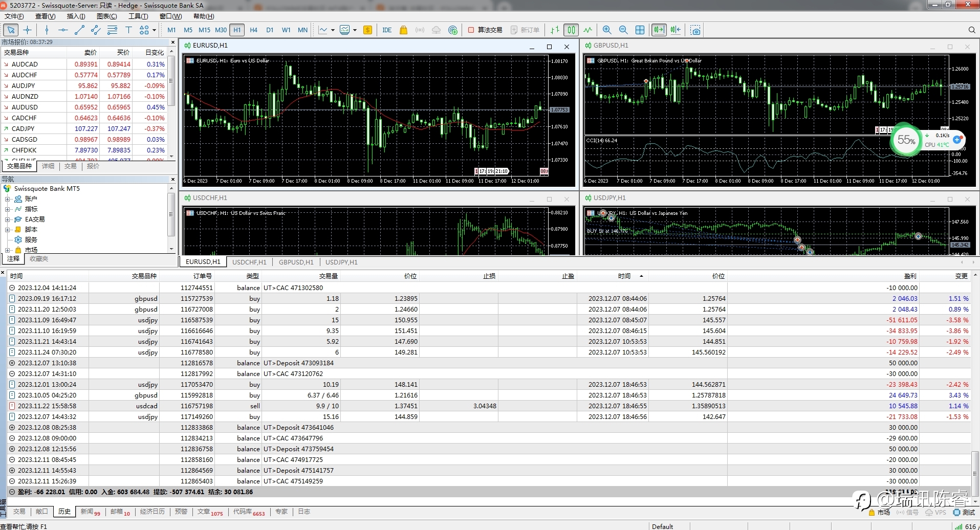
Task: Open the 新闻 tab in toolbox
Action: click(90, 512)
